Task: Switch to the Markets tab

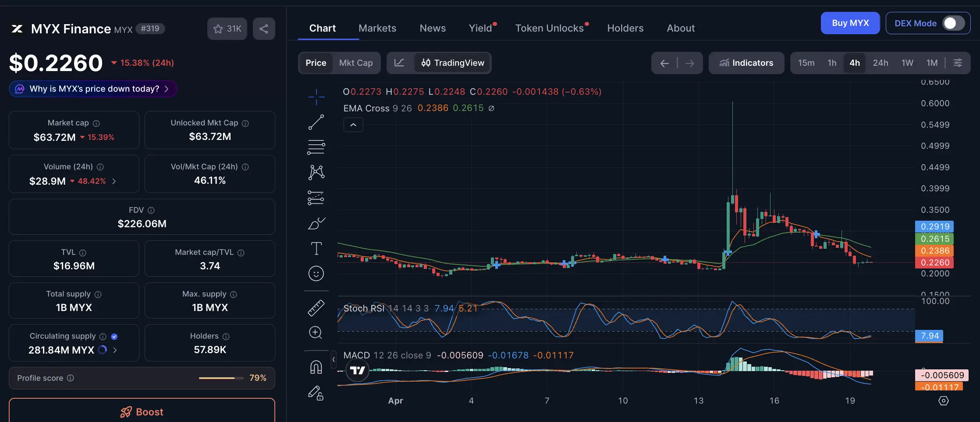Action: 377,28
